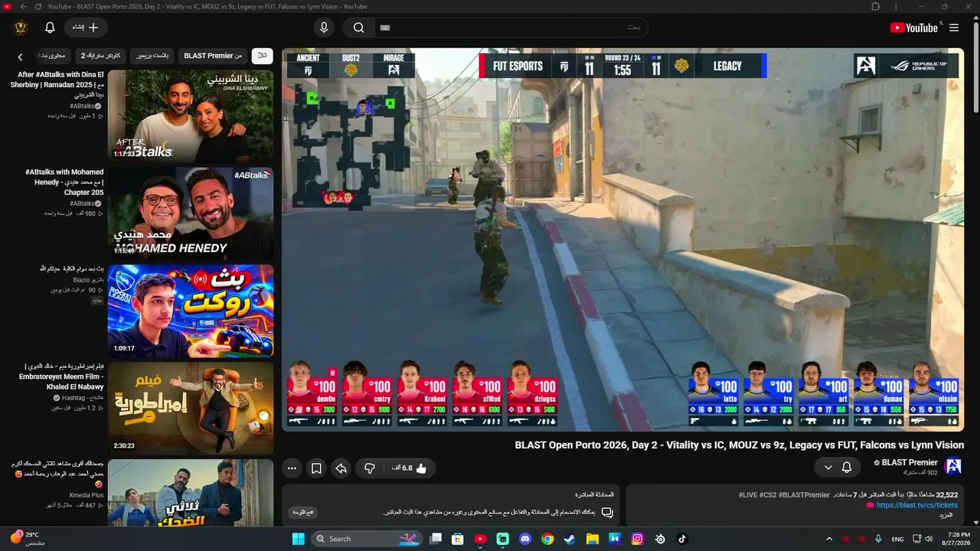Launch Discord from the taskbar

524,539
